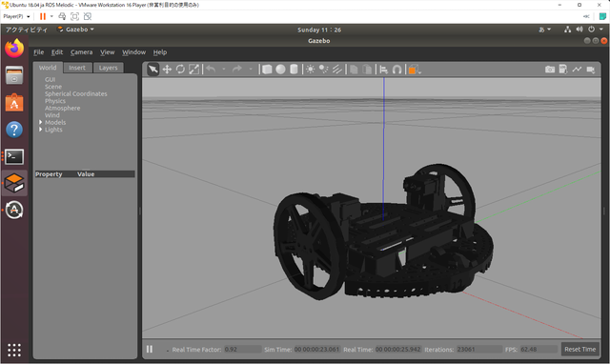Open Terminal from the Ubuntu dock
This screenshot has height=364, width=610.
pyautogui.click(x=14, y=156)
